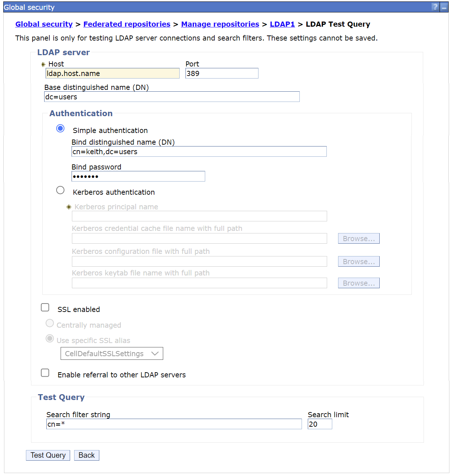Enable the SSL enabled checkbox
452x476 pixels.
click(45, 307)
